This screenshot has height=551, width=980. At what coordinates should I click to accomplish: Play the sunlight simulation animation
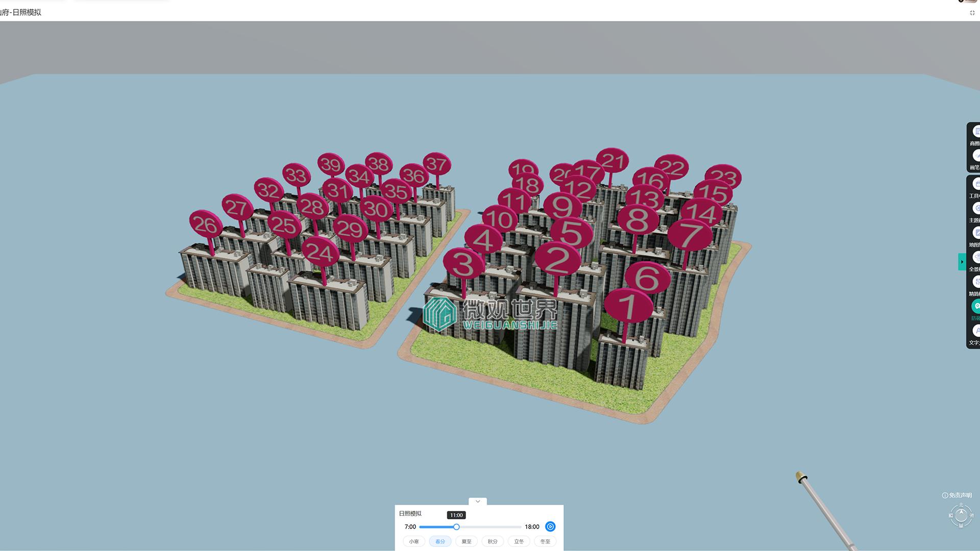[x=550, y=527]
